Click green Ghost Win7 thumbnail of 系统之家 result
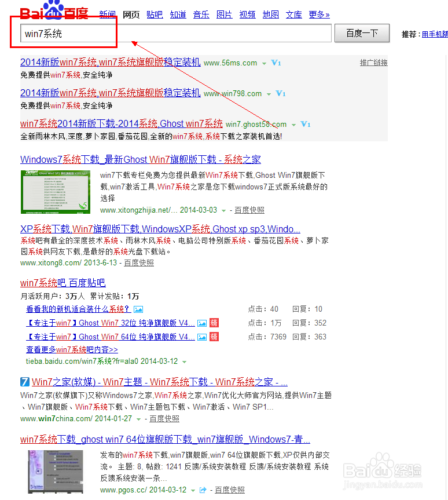 [56, 192]
